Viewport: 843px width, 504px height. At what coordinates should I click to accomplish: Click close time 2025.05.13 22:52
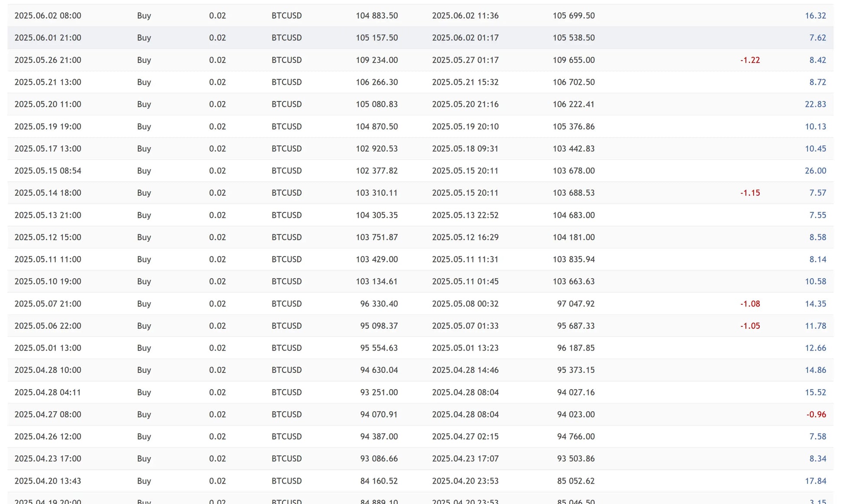(x=465, y=215)
